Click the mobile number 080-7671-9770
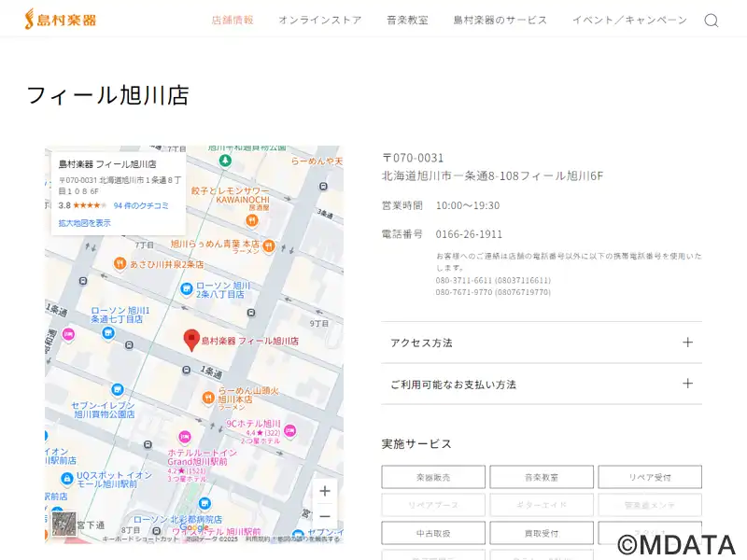747x560 pixels. click(x=463, y=292)
